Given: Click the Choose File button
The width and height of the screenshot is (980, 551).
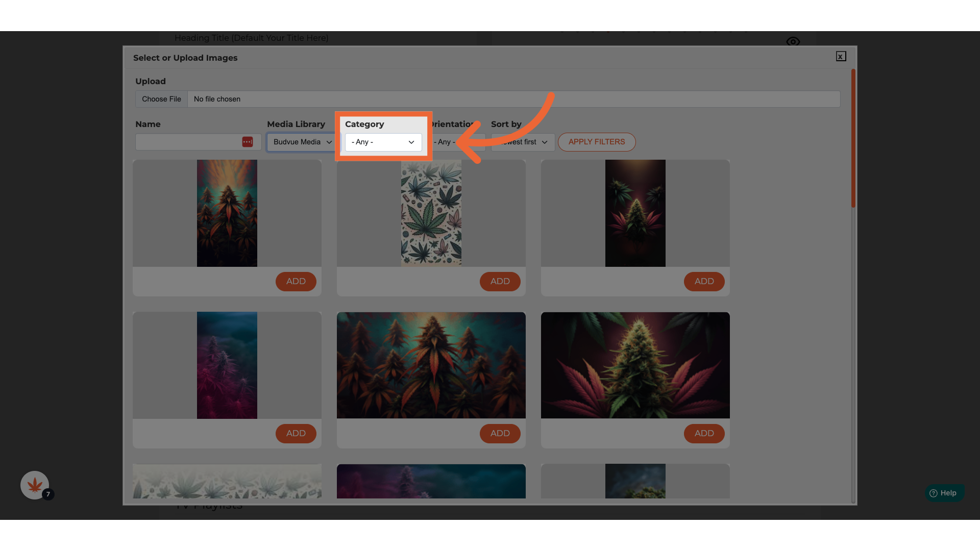Looking at the screenshot, I should coord(161,99).
